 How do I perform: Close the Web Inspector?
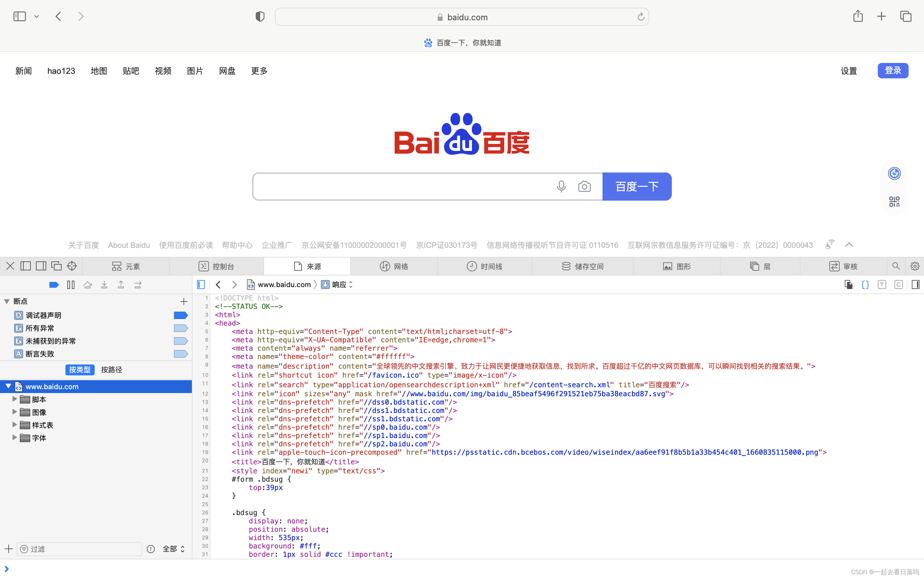10,266
